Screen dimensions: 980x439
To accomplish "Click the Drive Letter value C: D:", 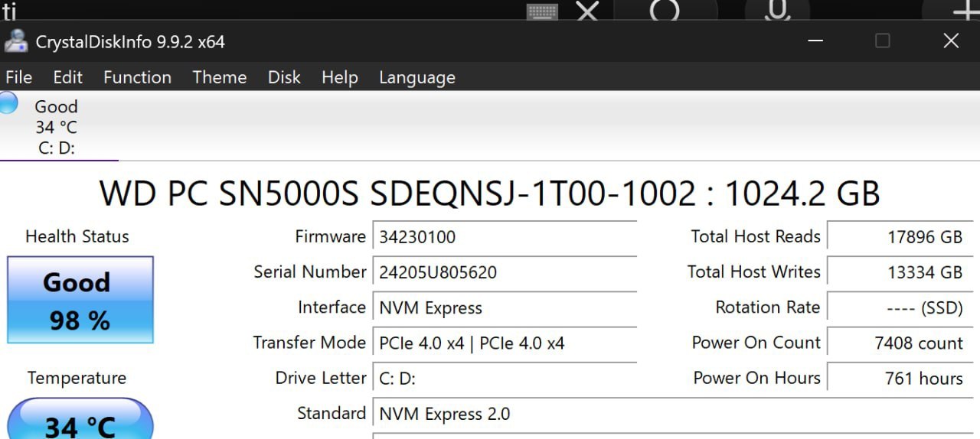I will [505, 378].
